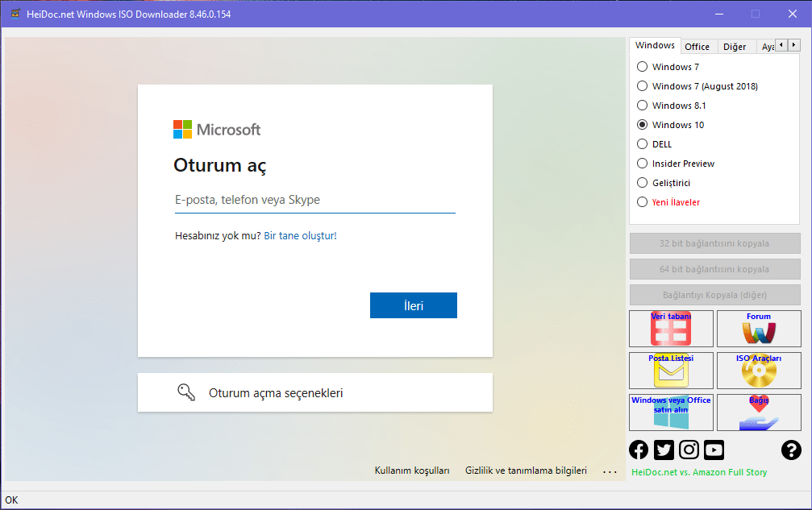Image resolution: width=812 pixels, height=510 pixels.
Task: Switch to the Windows tab
Action: pos(655,45)
